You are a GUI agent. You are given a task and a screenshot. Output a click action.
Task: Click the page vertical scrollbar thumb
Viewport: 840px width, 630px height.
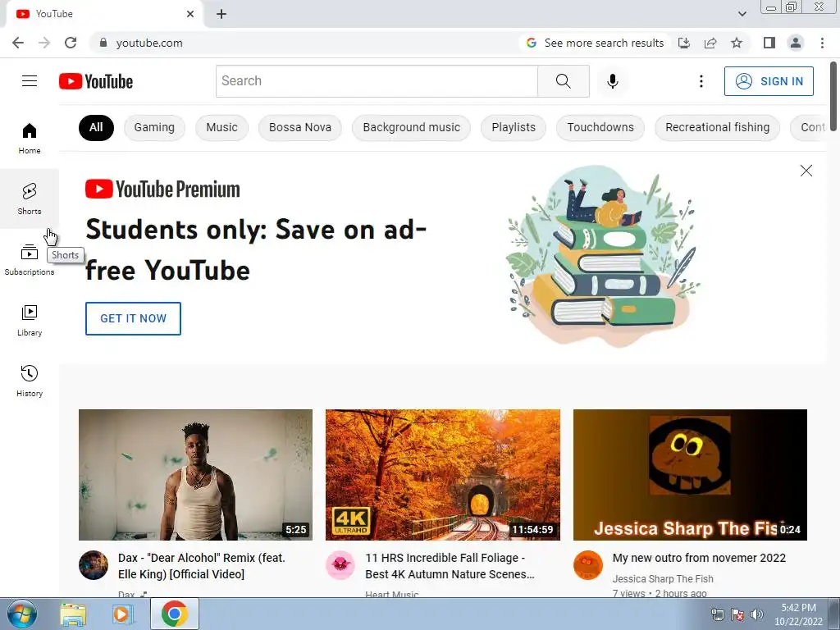tap(834, 97)
